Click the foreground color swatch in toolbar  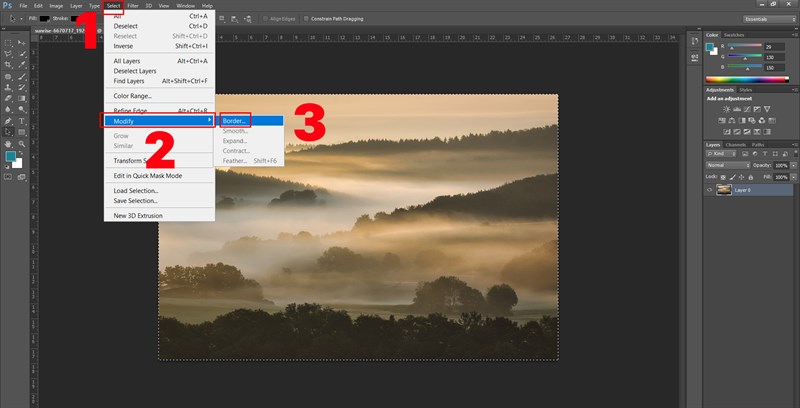click(10, 156)
